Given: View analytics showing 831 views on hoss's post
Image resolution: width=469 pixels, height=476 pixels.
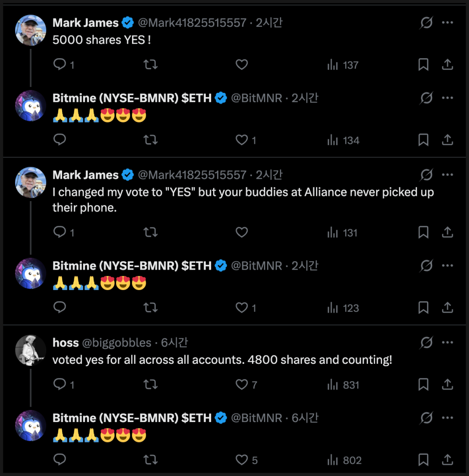Looking at the screenshot, I should [x=343, y=385].
